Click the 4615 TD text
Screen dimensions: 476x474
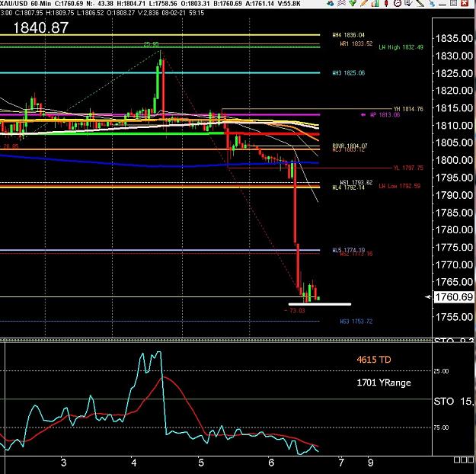[374, 360]
